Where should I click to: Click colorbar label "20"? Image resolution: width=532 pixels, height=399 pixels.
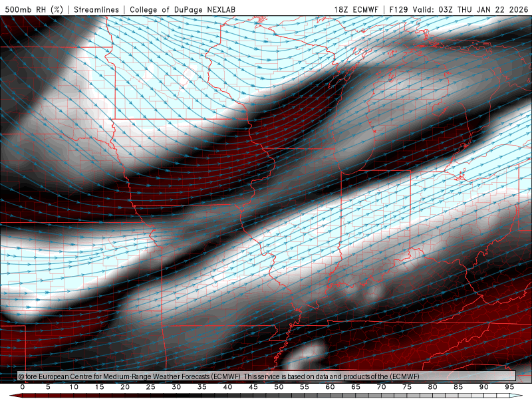[x=125, y=387]
